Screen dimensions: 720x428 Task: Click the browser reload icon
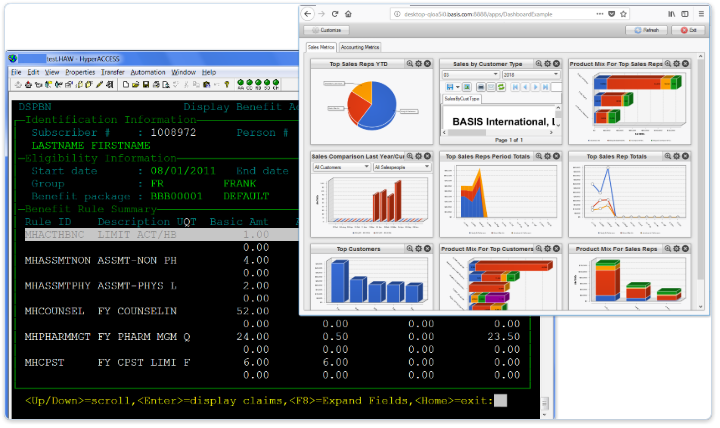click(335, 14)
